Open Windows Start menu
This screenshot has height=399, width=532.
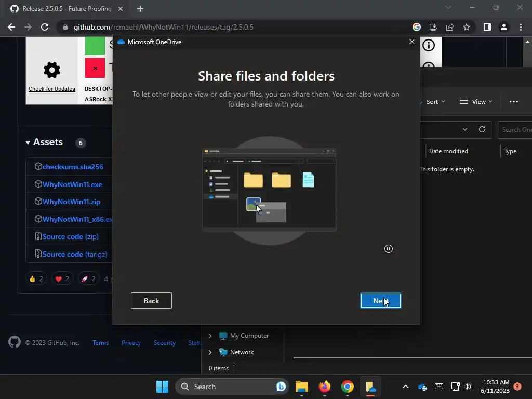click(x=162, y=387)
